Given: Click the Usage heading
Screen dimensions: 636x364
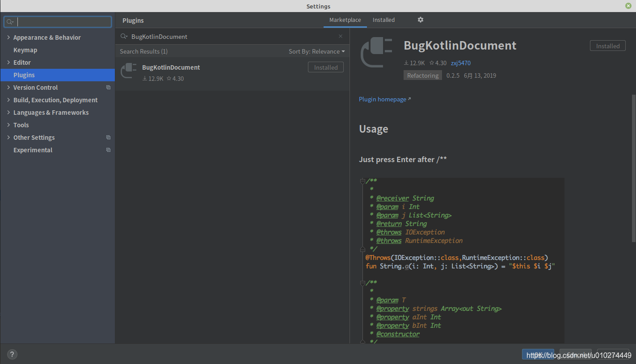Looking at the screenshot, I should point(374,129).
